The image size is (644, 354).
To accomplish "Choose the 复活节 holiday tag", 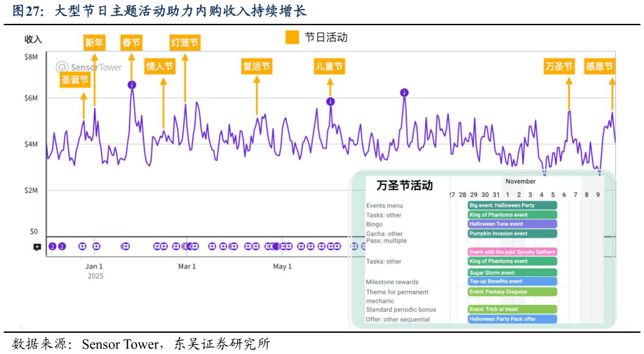I will click(x=256, y=67).
